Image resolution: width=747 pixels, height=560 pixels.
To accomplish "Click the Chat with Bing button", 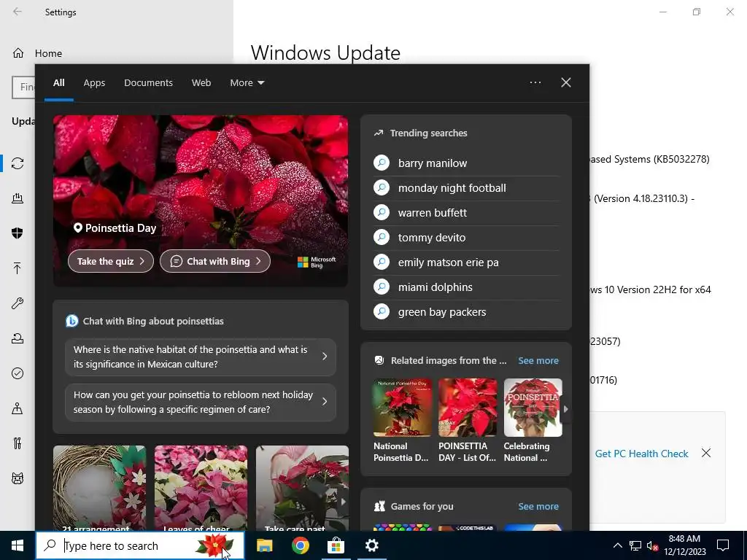I will click(x=215, y=261).
